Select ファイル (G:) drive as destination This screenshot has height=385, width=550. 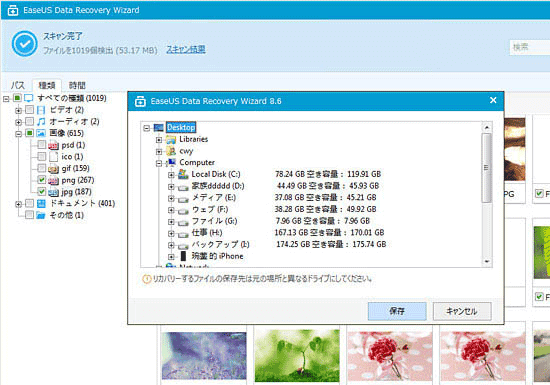(214, 221)
